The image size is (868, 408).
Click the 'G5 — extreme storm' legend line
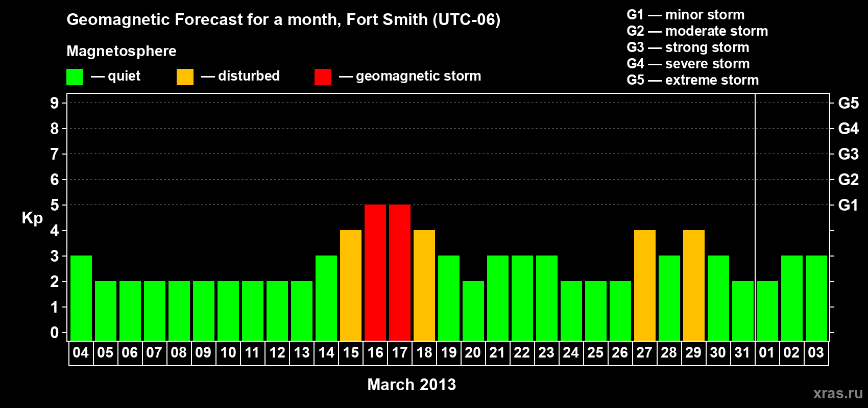[x=692, y=80]
